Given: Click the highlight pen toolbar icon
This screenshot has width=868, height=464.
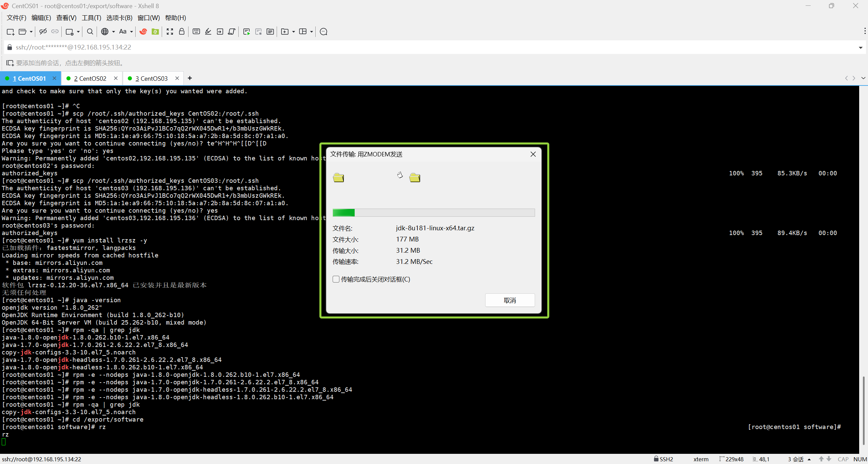Looking at the screenshot, I should point(208,32).
